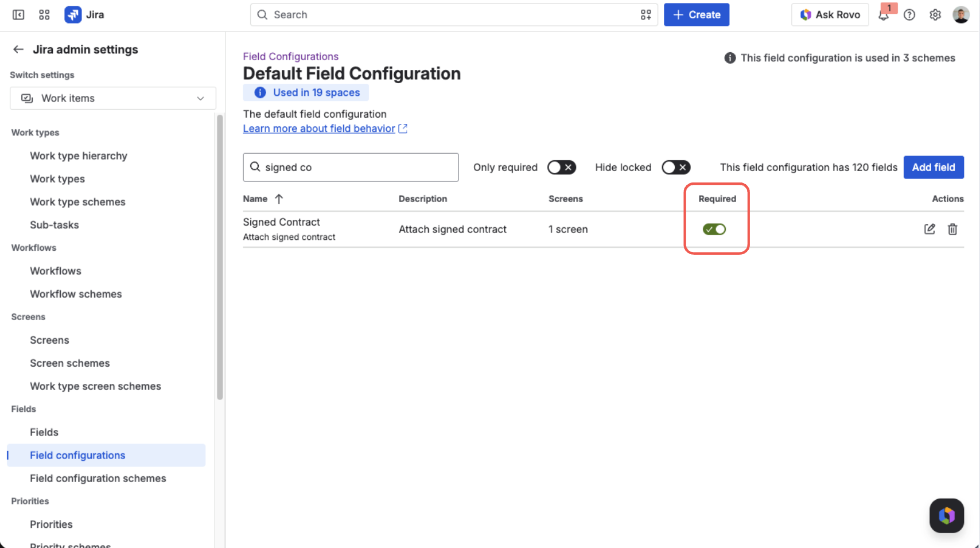Click the Description column header
This screenshot has height=548, width=980.
coord(423,199)
